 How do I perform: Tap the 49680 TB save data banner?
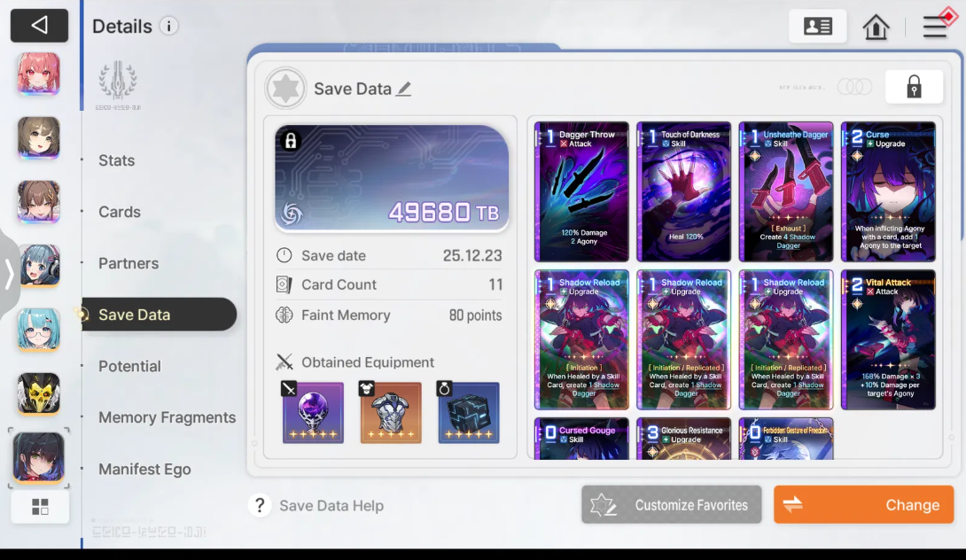point(391,179)
